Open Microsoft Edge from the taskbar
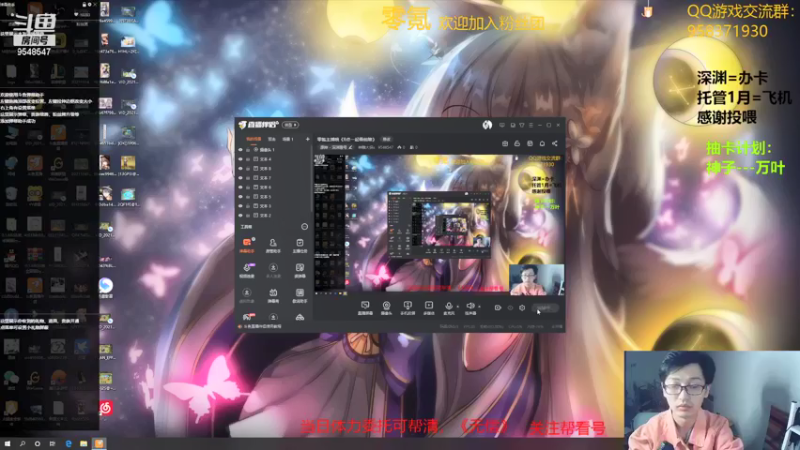This screenshot has height=450, width=800. pos(68,444)
